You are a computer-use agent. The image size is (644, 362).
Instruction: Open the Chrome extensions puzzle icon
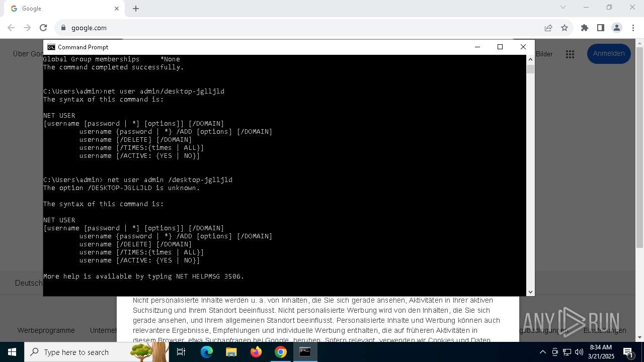[x=585, y=28]
